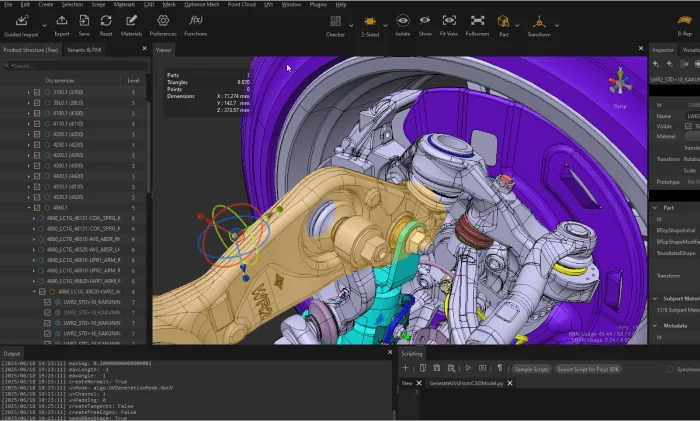Open the Optimize Mesh menu
Image resolution: width=700 pixels, height=421 pixels.
pyautogui.click(x=200, y=4)
